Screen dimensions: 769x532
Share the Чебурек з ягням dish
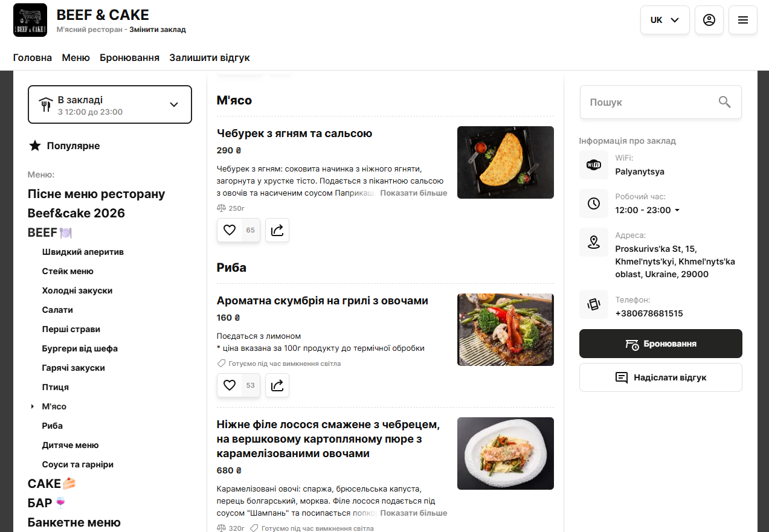click(x=277, y=230)
